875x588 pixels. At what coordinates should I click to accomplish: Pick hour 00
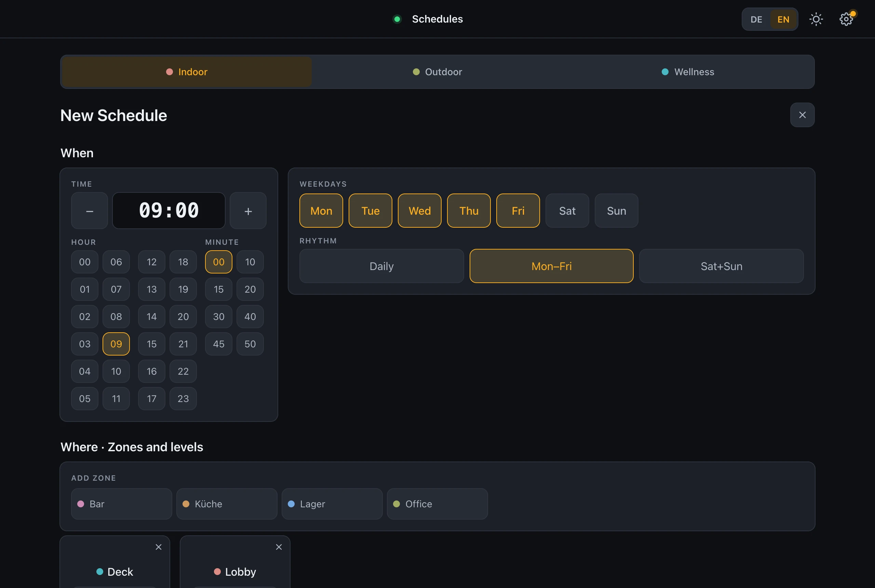tap(85, 262)
